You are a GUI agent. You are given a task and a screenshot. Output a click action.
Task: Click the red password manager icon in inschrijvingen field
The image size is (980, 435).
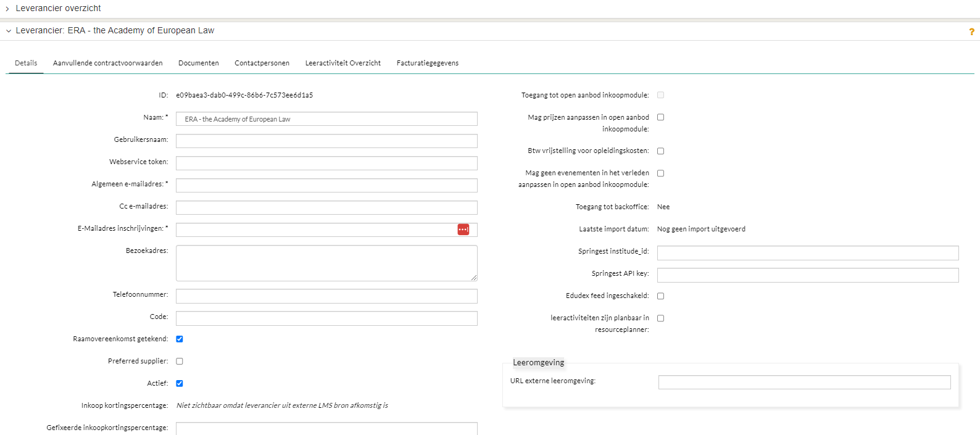point(463,230)
